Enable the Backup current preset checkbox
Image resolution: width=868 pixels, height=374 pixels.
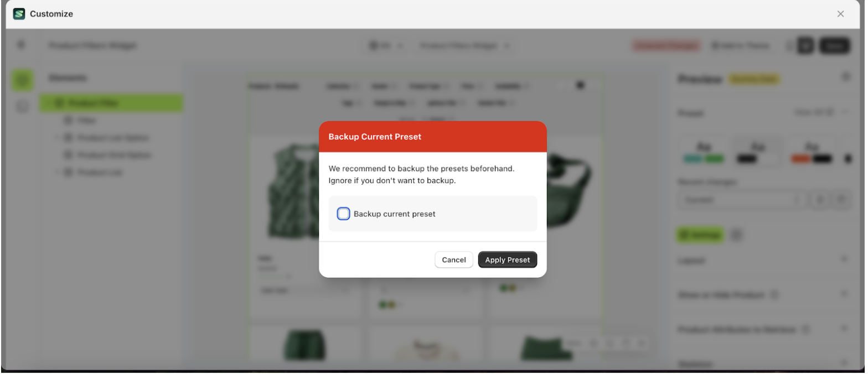[343, 214]
